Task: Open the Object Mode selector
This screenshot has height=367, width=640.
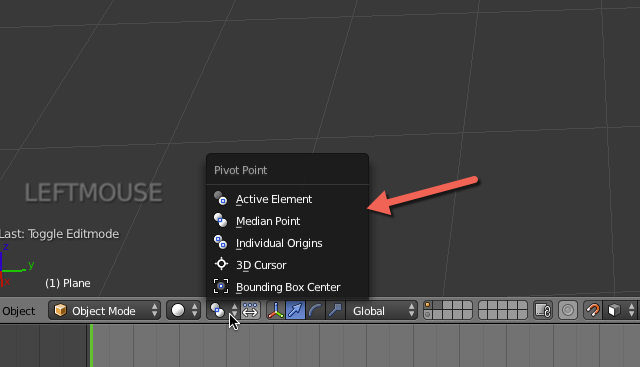Action: pyautogui.click(x=104, y=311)
